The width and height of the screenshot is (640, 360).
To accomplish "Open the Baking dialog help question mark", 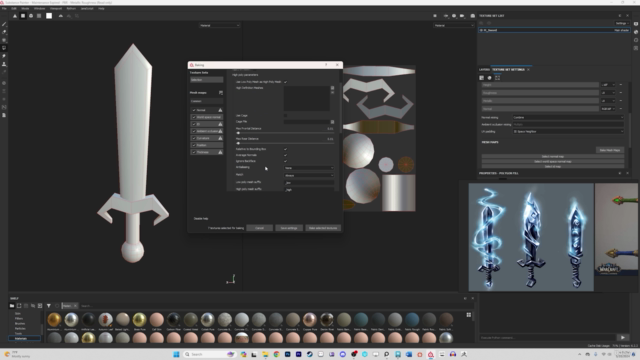I will click(x=326, y=65).
